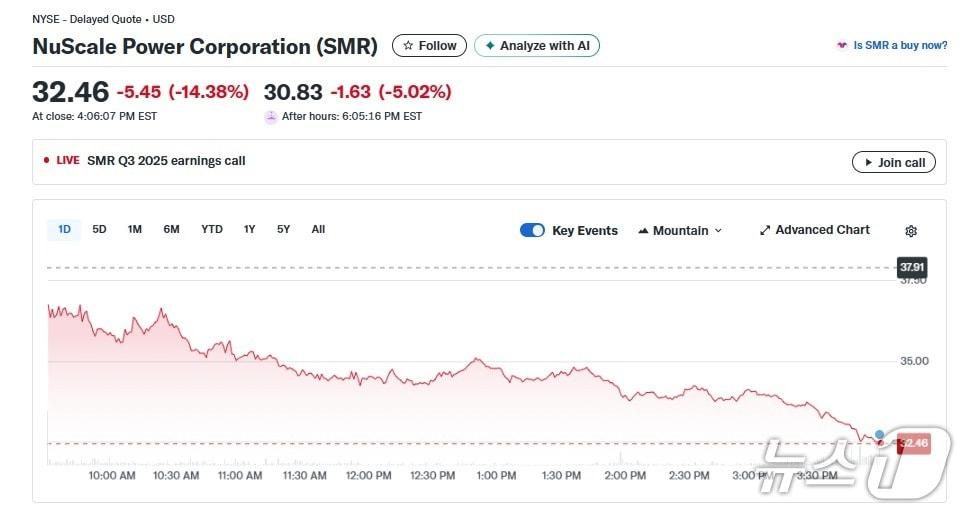Click the 37.91 previous close price label

[911, 267]
